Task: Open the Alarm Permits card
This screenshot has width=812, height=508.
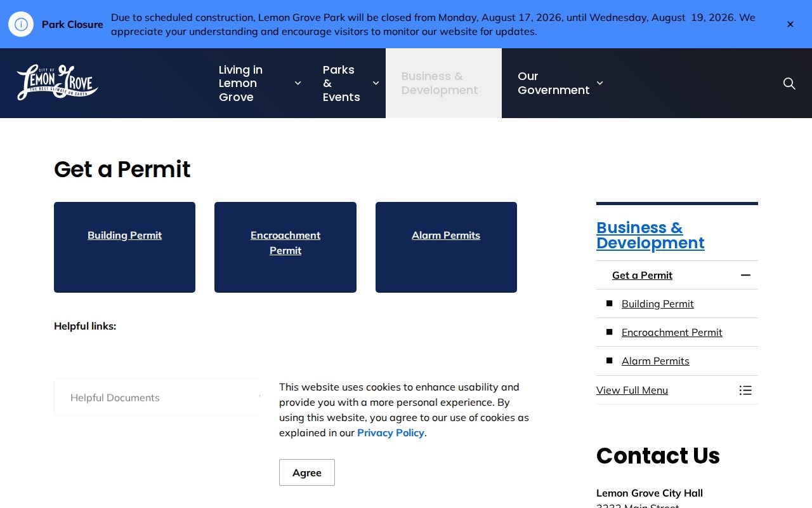Action: click(x=446, y=247)
